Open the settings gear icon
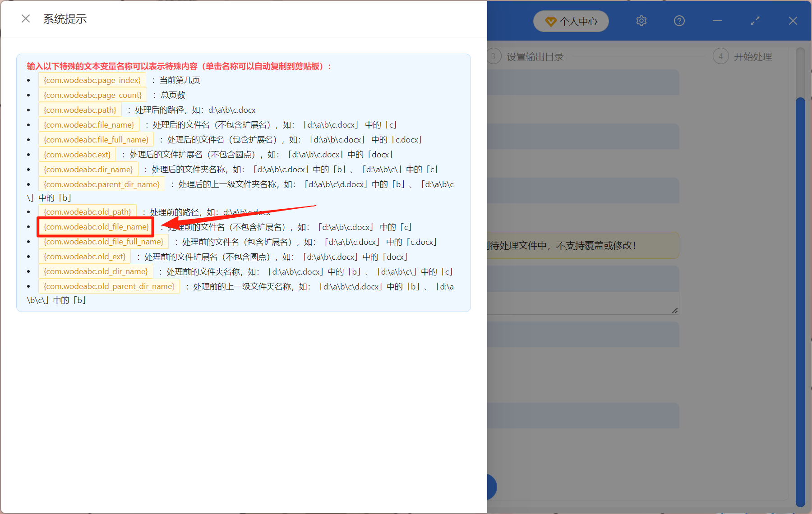Image resolution: width=812 pixels, height=514 pixels. [x=641, y=21]
